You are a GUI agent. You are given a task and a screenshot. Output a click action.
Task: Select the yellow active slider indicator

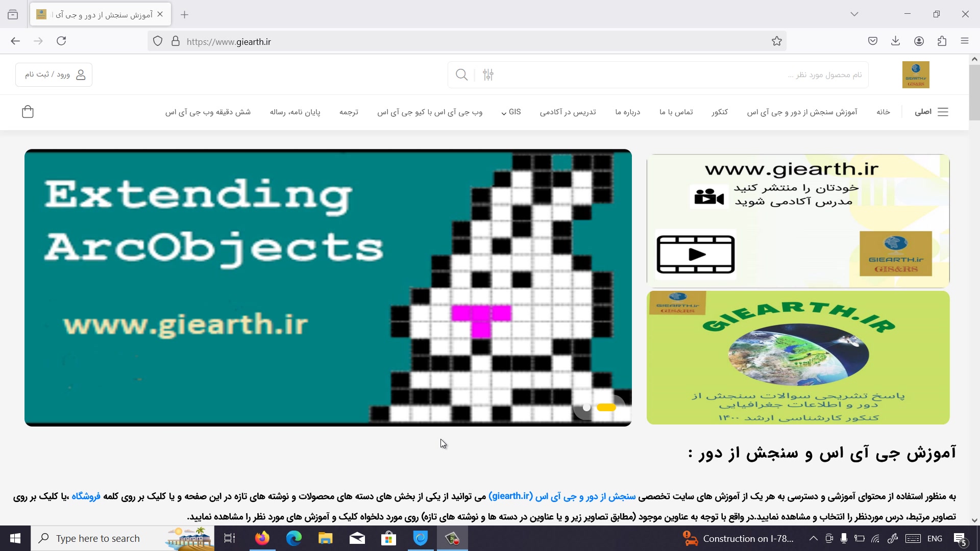coord(606,408)
